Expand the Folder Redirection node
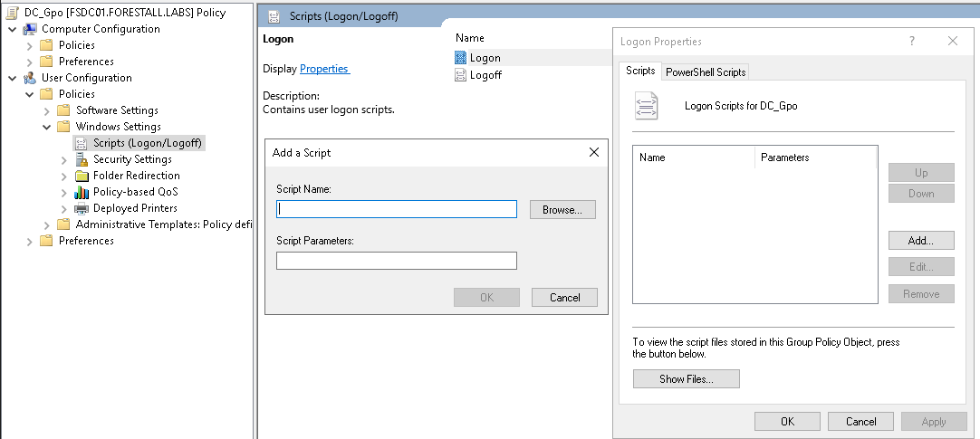980x439 pixels. (x=64, y=176)
